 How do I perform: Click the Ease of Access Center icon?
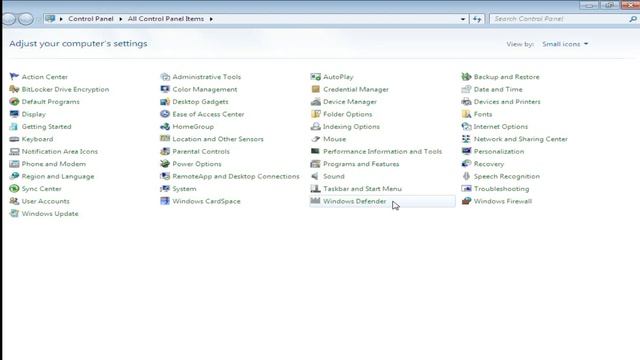(x=165, y=114)
